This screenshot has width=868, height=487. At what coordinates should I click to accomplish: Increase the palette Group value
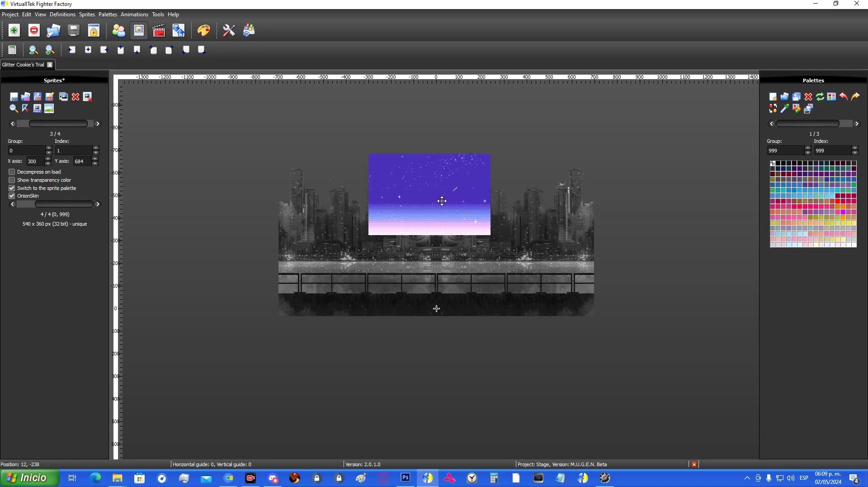pyautogui.click(x=808, y=148)
